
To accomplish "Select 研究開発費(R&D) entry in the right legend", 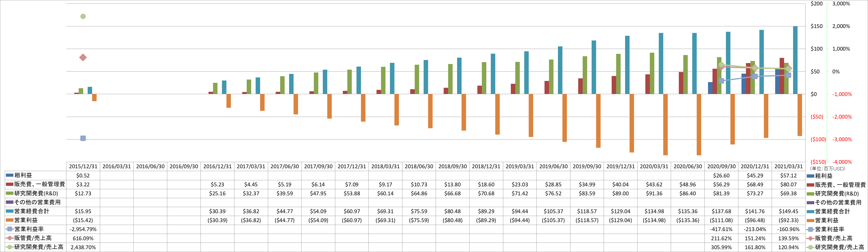I will point(833,193).
